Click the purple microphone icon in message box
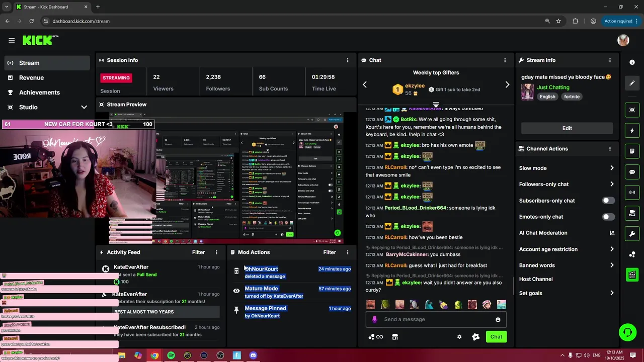The width and height of the screenshot is (644, 362). (x=374, y=319)
